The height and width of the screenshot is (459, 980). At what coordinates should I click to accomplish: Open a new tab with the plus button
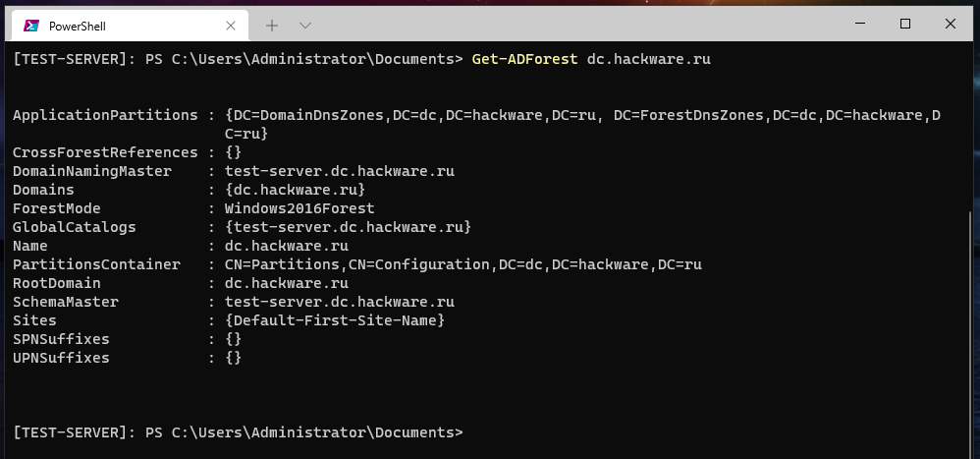click(x=272, y=26)
